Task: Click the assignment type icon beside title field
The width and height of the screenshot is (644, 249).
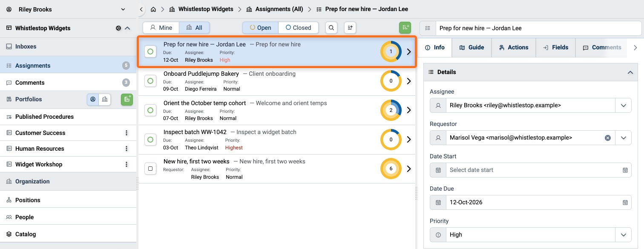Action: 428,28
